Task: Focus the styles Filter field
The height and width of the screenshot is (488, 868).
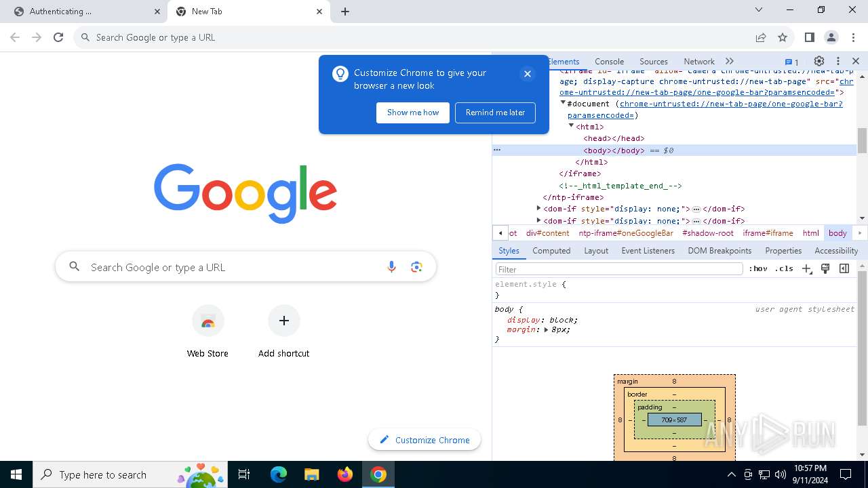Action: pos(618,269)
